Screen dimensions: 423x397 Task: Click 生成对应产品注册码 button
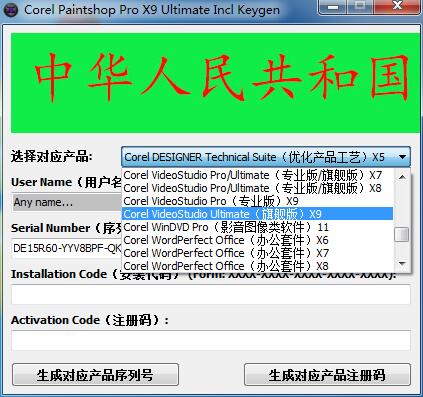click(x=327, y=375)
